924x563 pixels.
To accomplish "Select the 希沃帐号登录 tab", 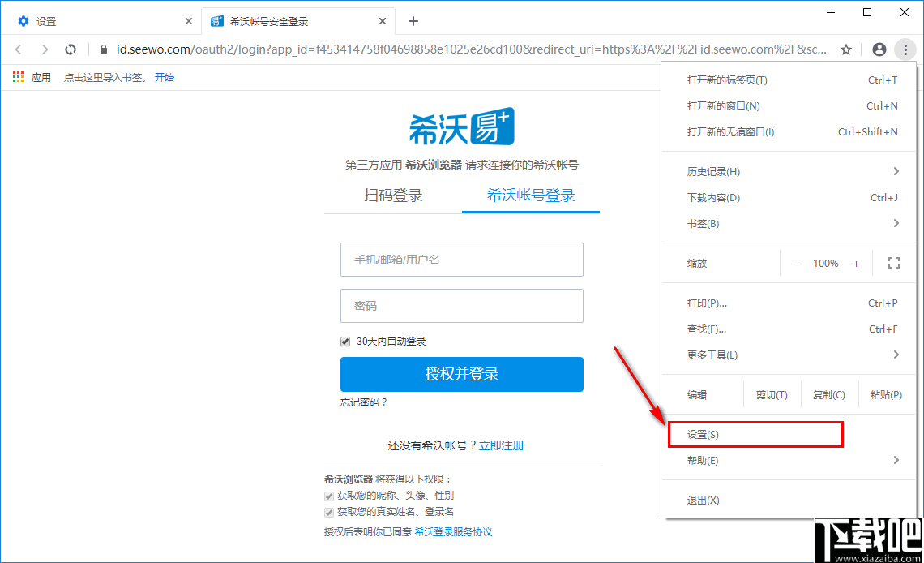I will [x=531, y=196].
